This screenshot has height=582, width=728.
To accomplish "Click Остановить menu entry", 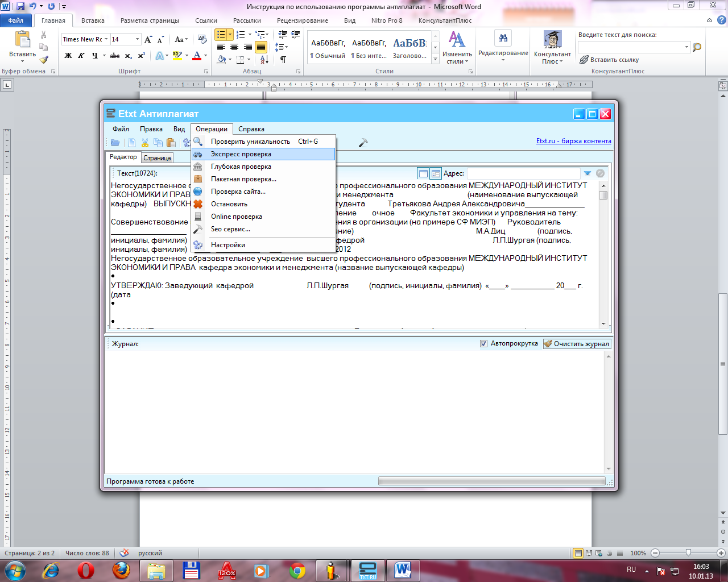I will pyautogui.click(x=263, y=204).
